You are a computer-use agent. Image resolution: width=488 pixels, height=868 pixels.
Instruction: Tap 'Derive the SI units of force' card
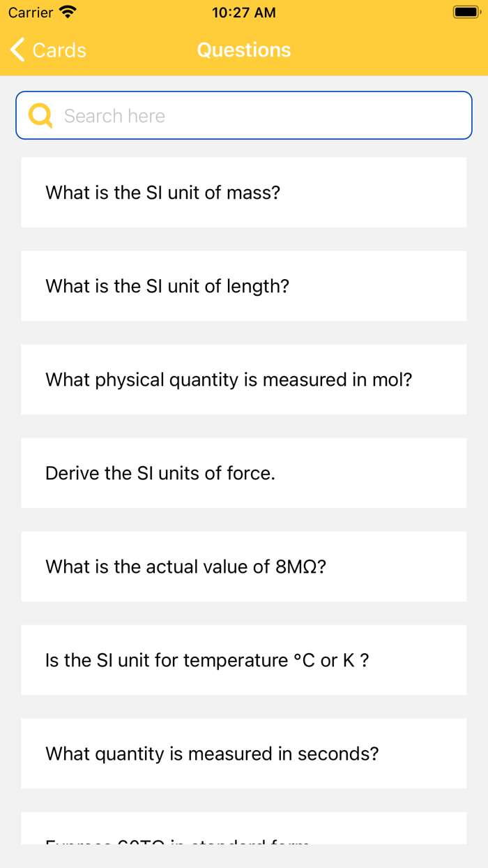pyautogui.click(x=243, y=472)
